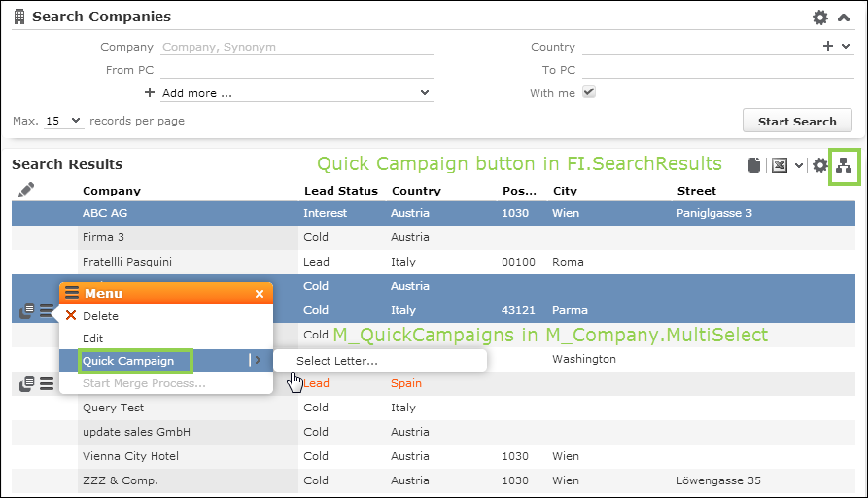Close the orange Menu popup

point(260,294)
